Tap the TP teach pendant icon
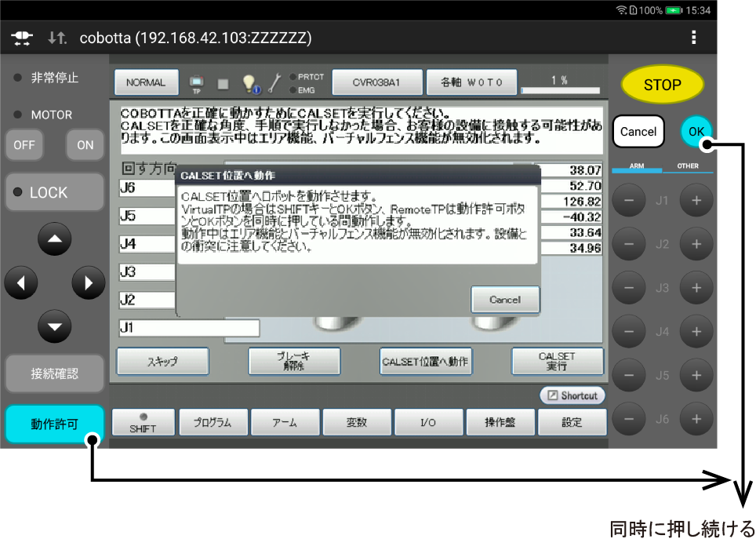Image resolution: width=756 pixels, height=539 pixels. click(197, 82)
